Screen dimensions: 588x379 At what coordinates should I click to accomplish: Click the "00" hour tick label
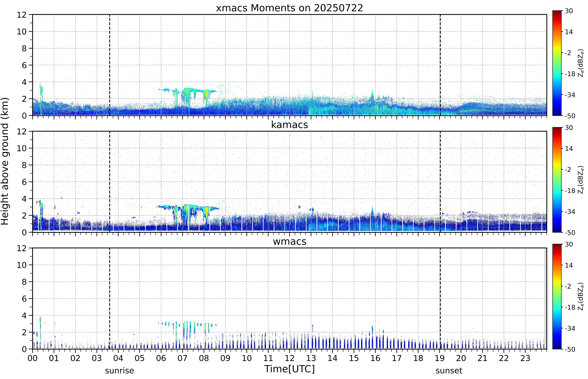pos(32,358)
